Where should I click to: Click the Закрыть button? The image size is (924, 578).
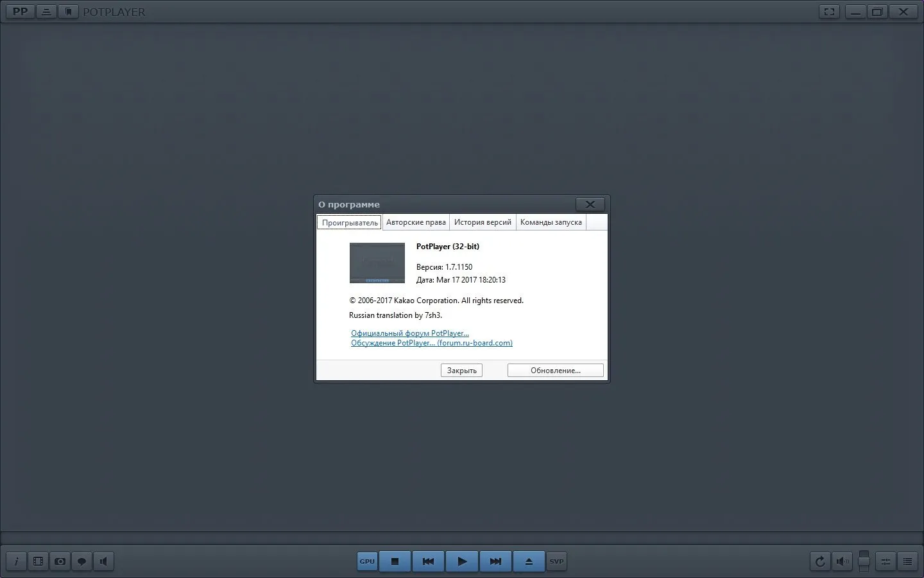462,371
